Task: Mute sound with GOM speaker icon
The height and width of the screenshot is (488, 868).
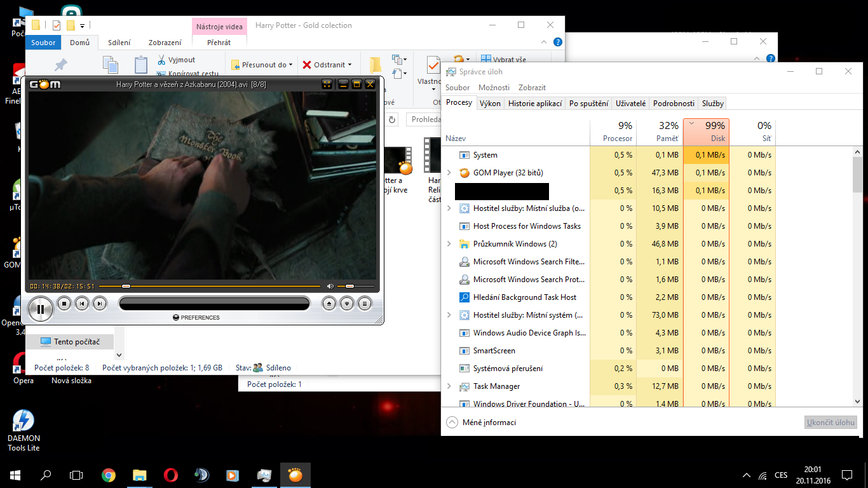Action: 330,287
